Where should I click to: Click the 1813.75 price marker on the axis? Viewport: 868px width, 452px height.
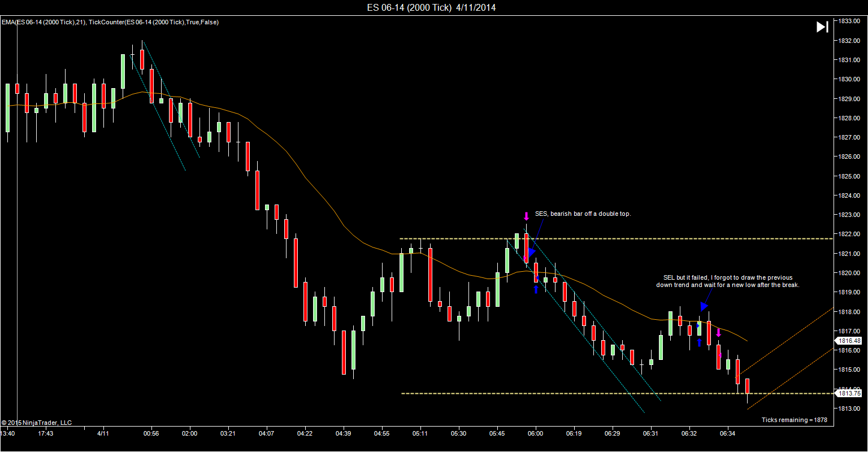849,393
